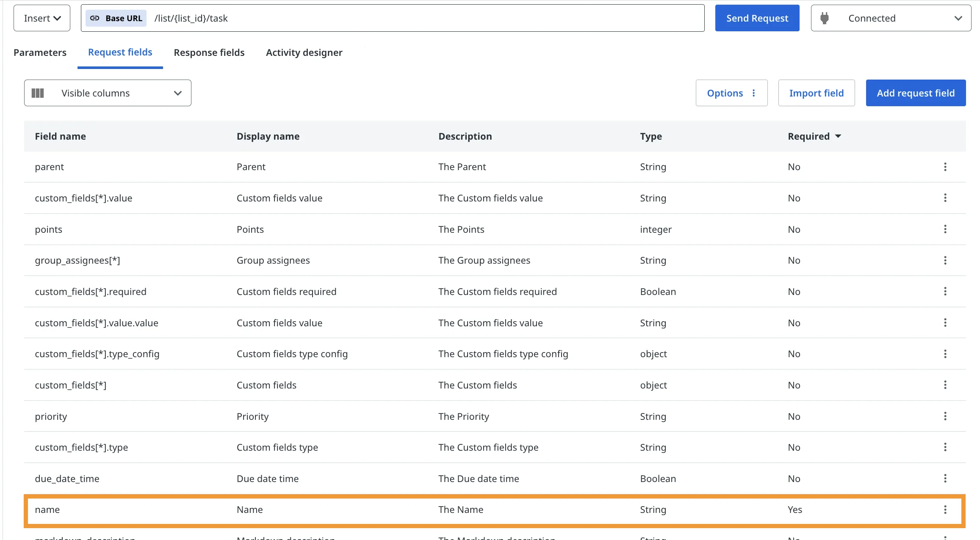Click the Base URL link chip

coord(116,18)
